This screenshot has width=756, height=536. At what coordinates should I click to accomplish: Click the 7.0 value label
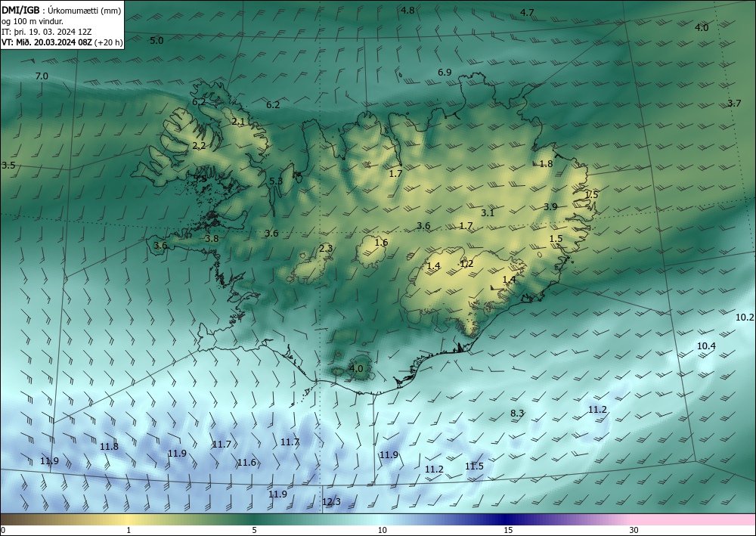(x=42, y=76)
